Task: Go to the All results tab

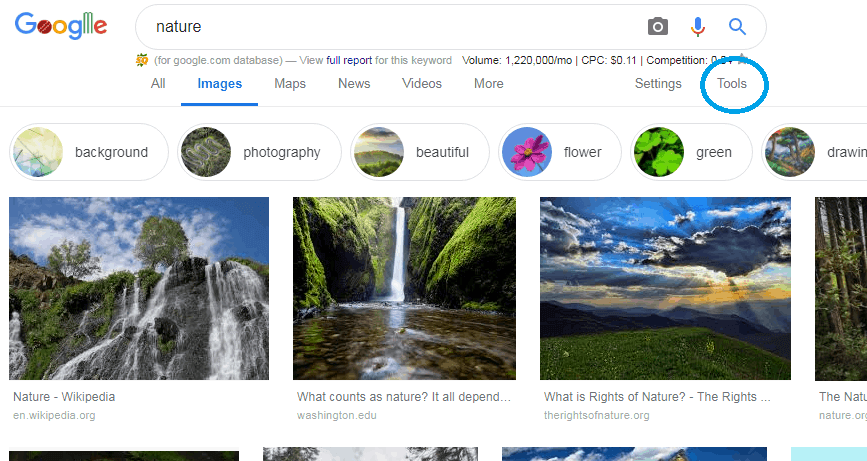Action: click(x=158, y=84)
